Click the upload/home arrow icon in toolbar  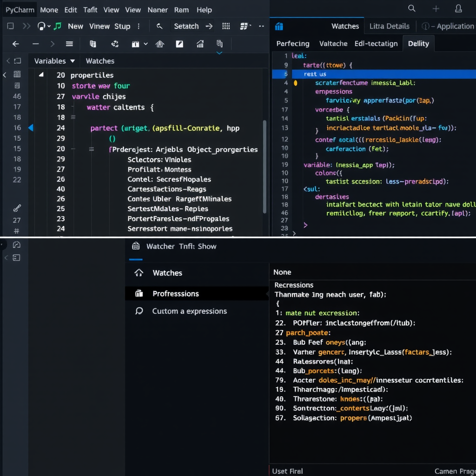coord(159,44)
